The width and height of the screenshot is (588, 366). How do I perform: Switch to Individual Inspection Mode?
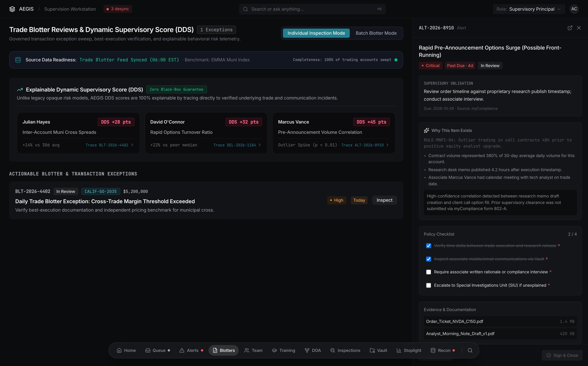[316, 33]
